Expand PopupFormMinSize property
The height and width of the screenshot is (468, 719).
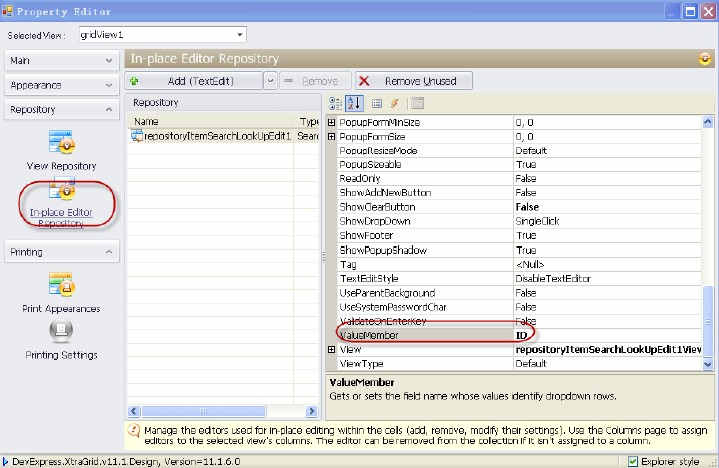(x=332, y=122)
